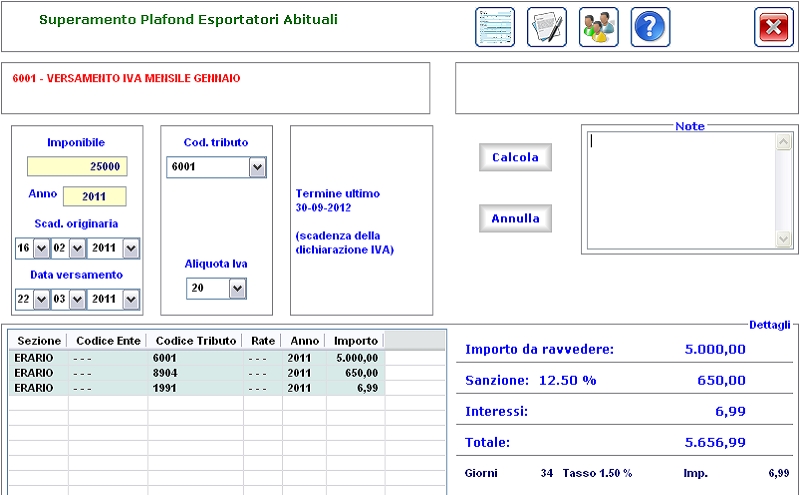Click the Totale value 5.656,99

tap(715, 442)
